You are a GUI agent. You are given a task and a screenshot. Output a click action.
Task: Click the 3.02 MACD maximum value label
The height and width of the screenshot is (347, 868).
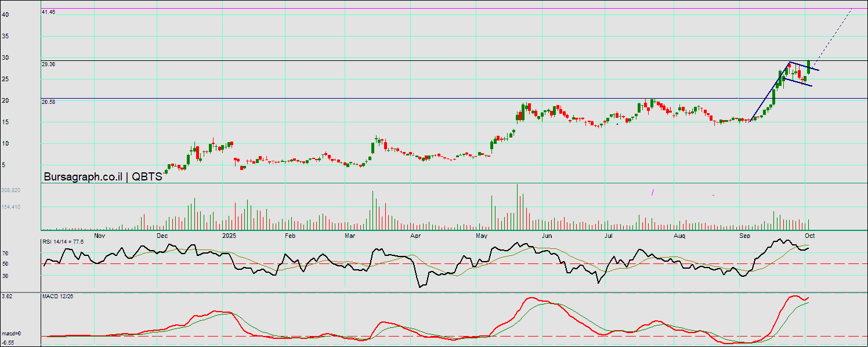7,297
